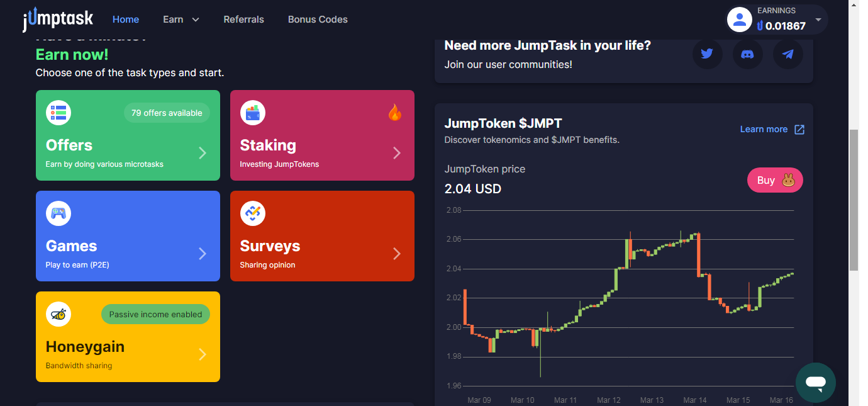Click the Surveys checkmark icon
Viewport: 868px width, 406px height.
[x=253, y=213]
